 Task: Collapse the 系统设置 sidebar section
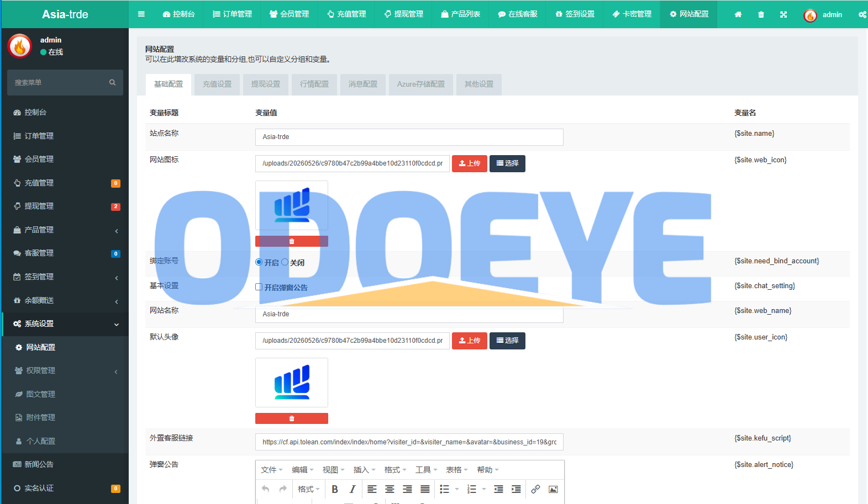[x=65, y=323]
